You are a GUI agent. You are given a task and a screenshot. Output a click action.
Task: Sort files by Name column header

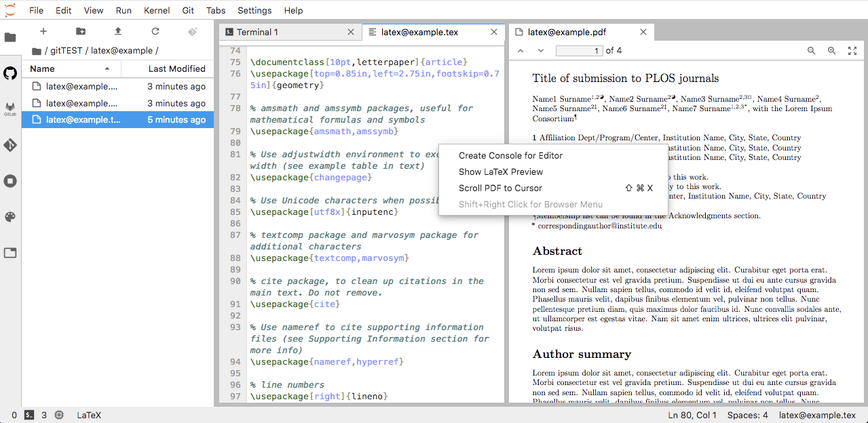click(71, 68)
